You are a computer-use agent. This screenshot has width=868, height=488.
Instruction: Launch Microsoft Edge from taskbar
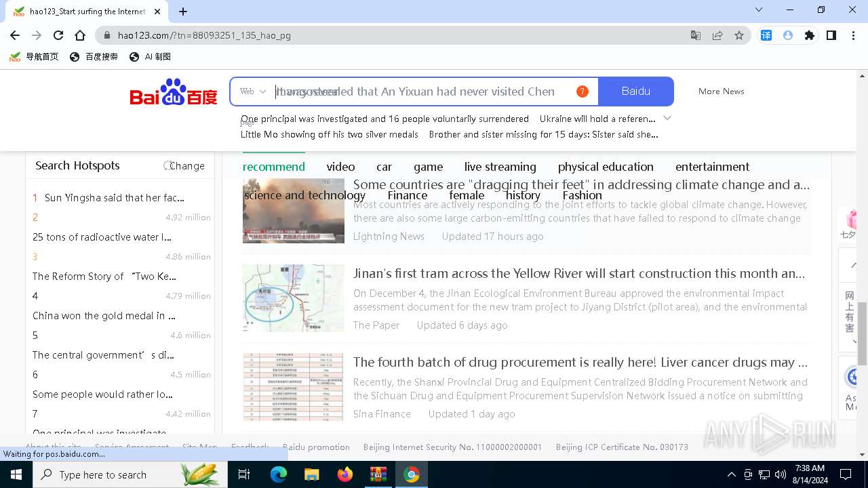[x=279, y=474]
